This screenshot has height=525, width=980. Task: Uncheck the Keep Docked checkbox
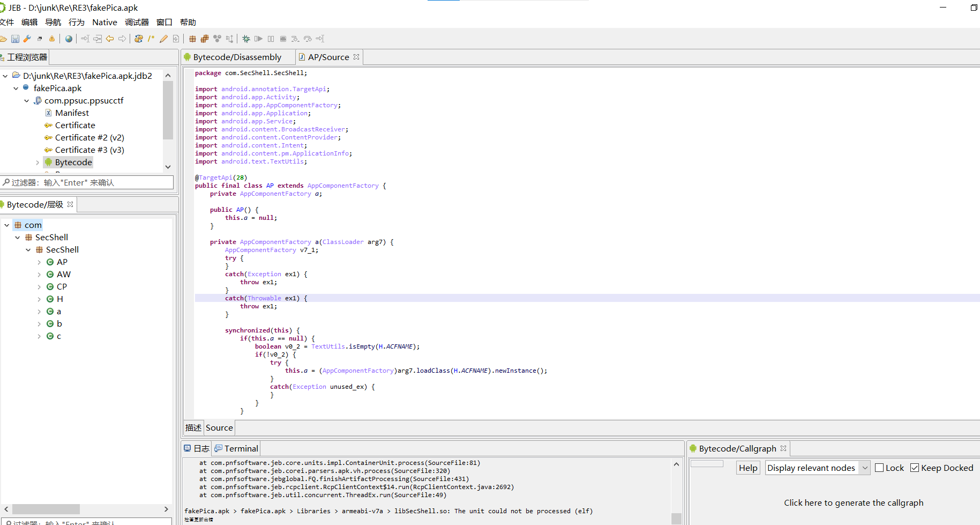pos(915,468)
